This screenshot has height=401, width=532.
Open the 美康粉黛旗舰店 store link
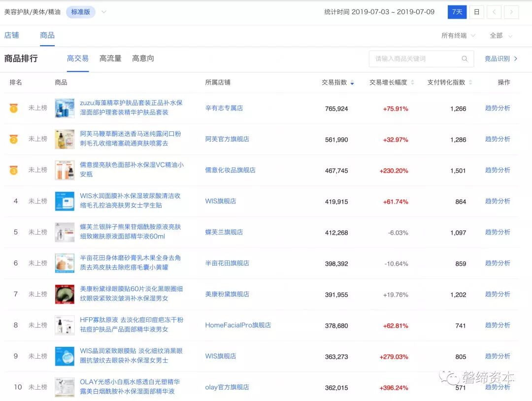point(227,294)
